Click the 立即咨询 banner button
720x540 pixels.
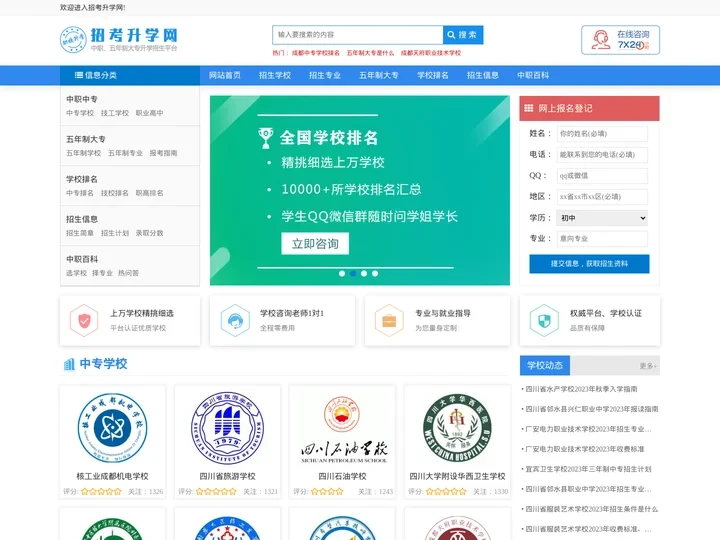point(315,243)
